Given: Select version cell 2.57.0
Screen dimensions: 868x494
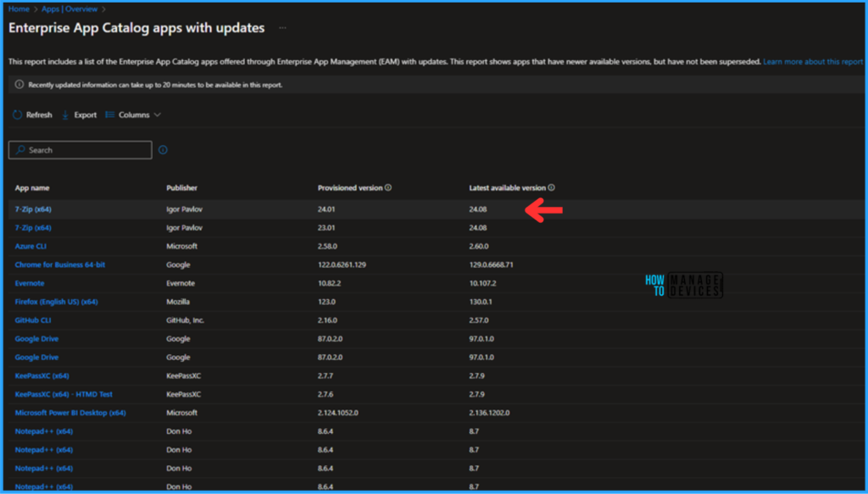Looking at the screenshot, I should (x=479, y=320).
